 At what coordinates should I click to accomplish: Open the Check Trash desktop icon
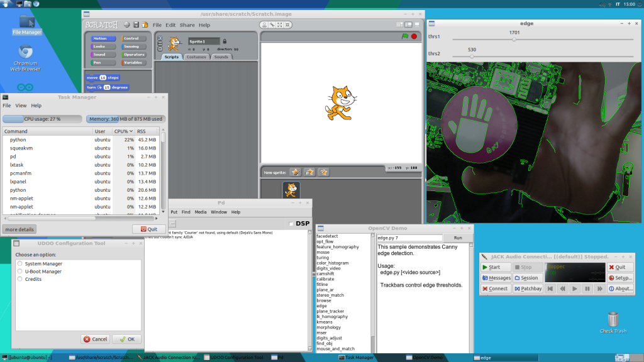[613, 322]
